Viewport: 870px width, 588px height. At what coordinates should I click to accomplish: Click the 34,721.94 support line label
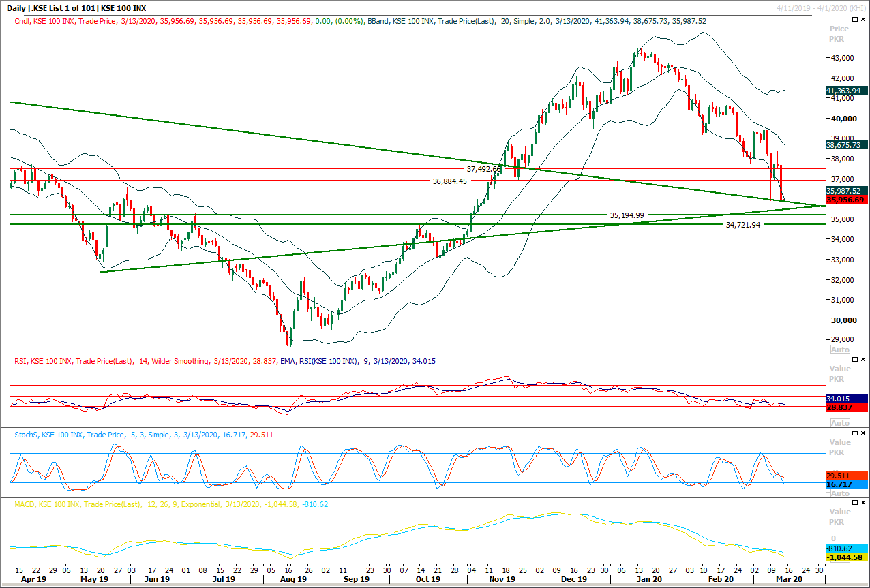(x=742, y=224)
